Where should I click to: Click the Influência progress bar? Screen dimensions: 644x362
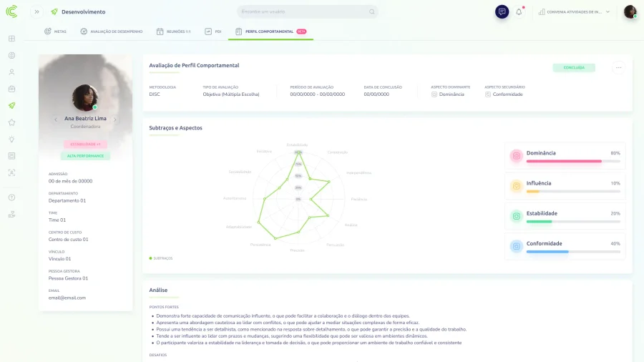[573, 192]
